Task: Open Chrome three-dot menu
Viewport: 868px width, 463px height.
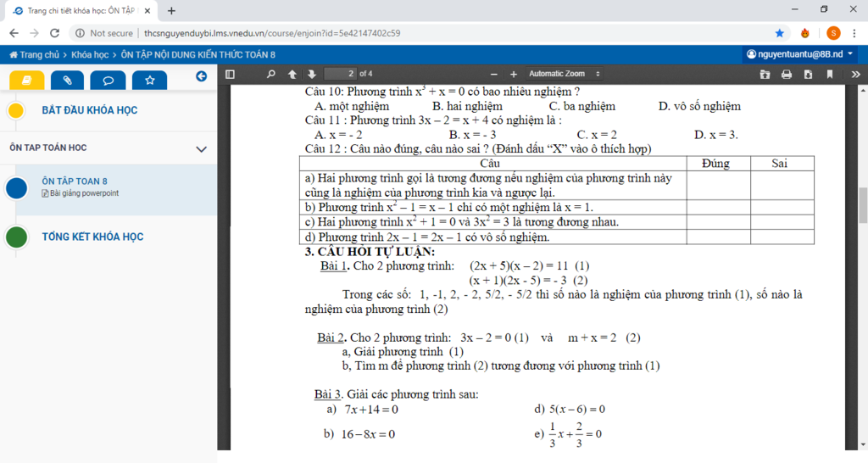Action: (854, 33)
